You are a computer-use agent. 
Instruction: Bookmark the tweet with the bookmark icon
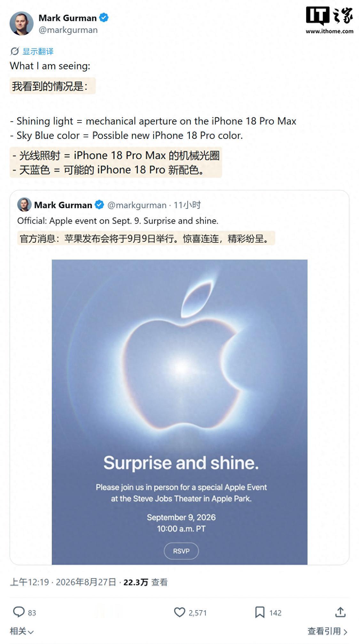pyautogui.click(x=260, y=612)
